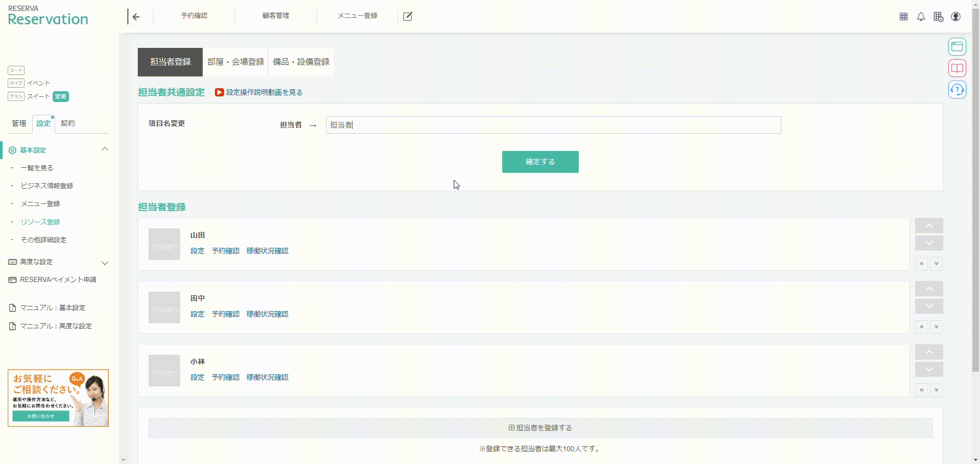Open the user account profile icon
The width and height of the screenshot is (980, 464).
pyautogui.click(x=956, y=17)
